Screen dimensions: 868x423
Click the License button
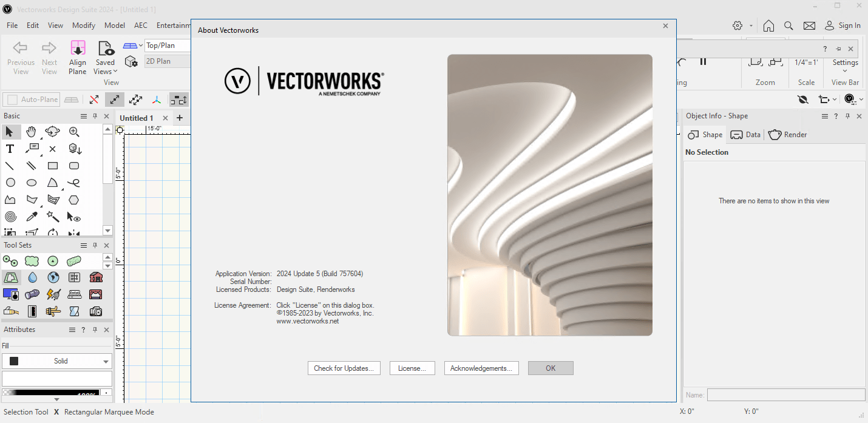(412, 368)
